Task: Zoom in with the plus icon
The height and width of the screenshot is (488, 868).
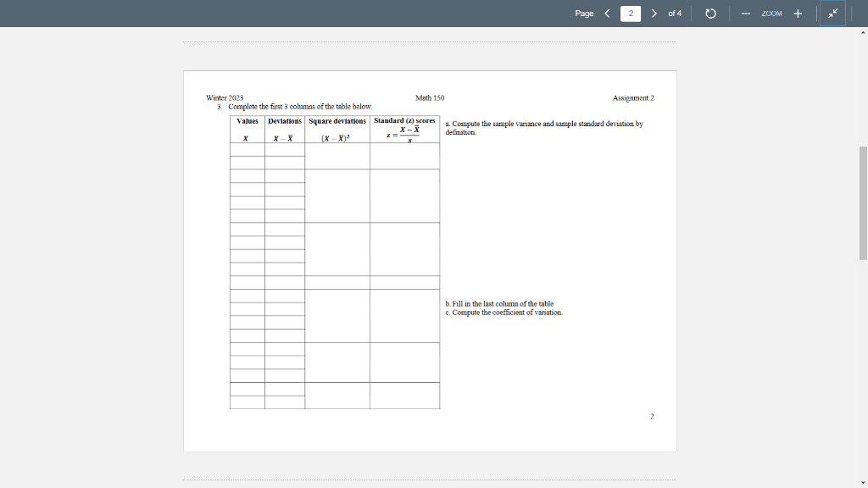Action: coord(798,14)
